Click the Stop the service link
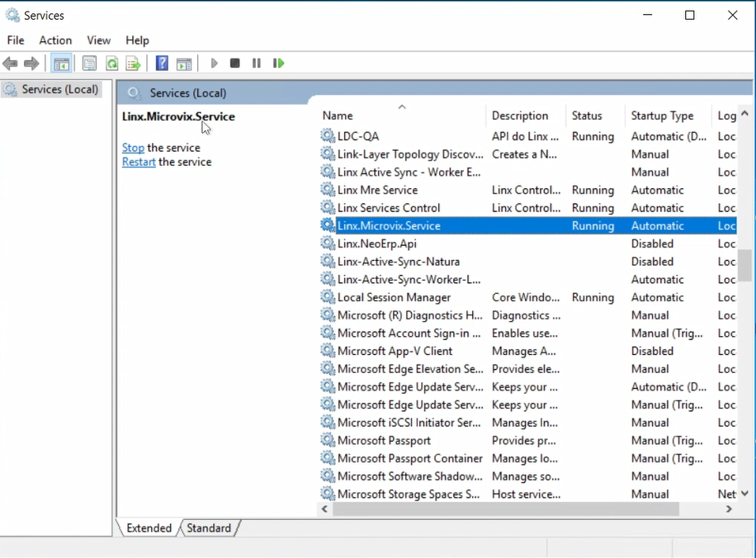Image resolution: width=756 pixels, height=558 pixels. 133,148
